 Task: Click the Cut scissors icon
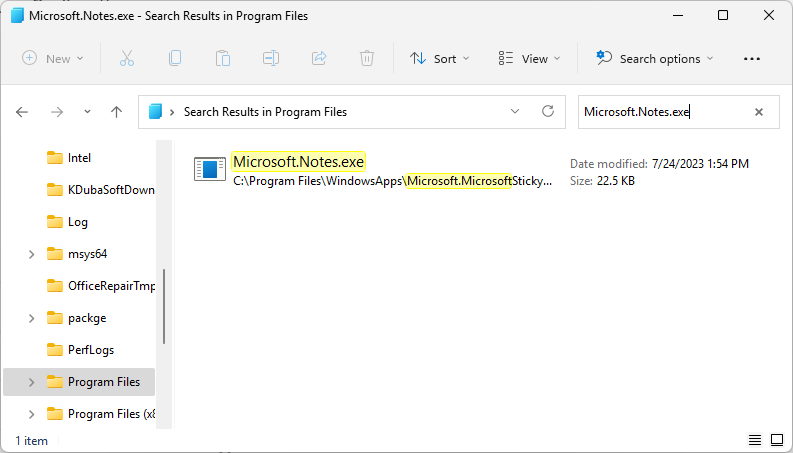click(x=127, y=59)
